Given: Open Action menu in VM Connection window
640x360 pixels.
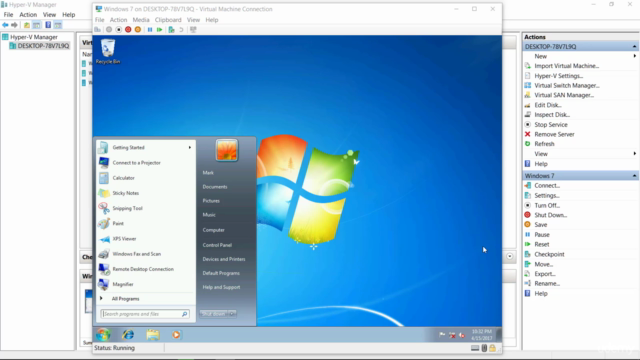Looking at the screenshot, I should [x=118, y=20].
